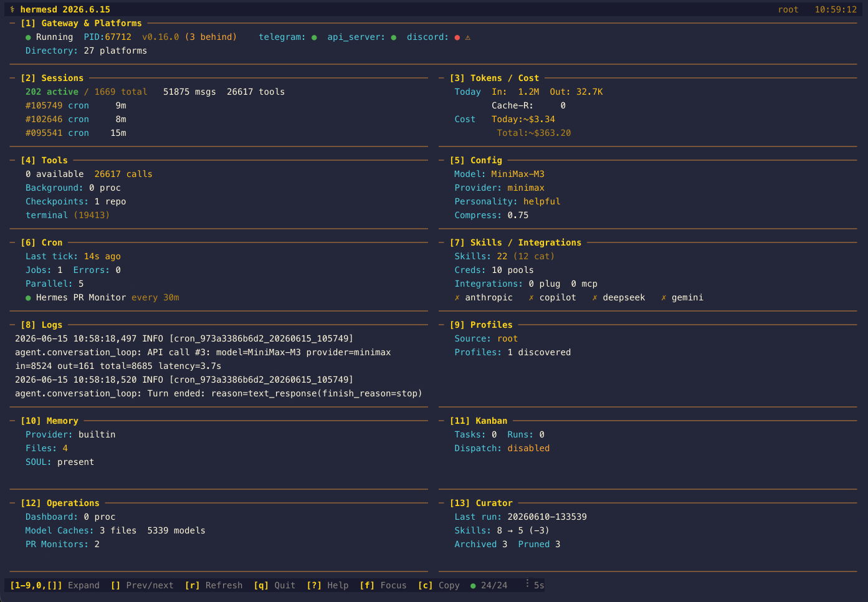Click the green dot beside Hermes PR Monitor
This screenshot has height=602, width=868.
tap(28, 298)
